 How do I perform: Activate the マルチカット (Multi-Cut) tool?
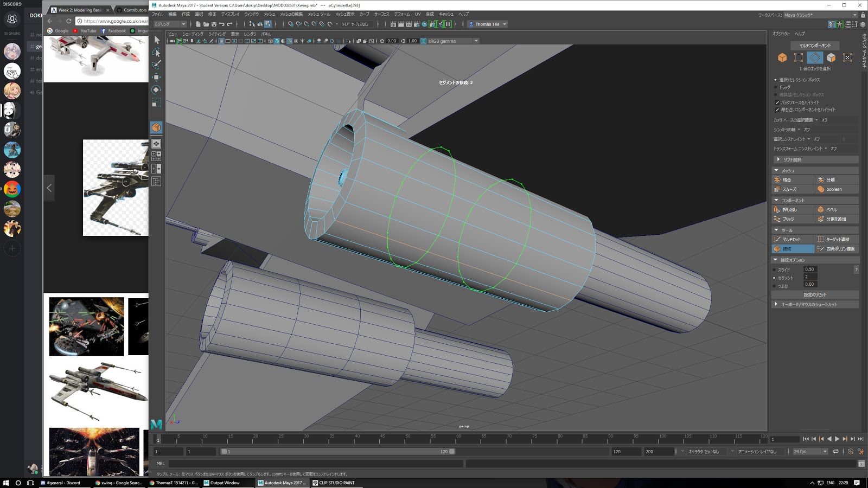point(792,239)
